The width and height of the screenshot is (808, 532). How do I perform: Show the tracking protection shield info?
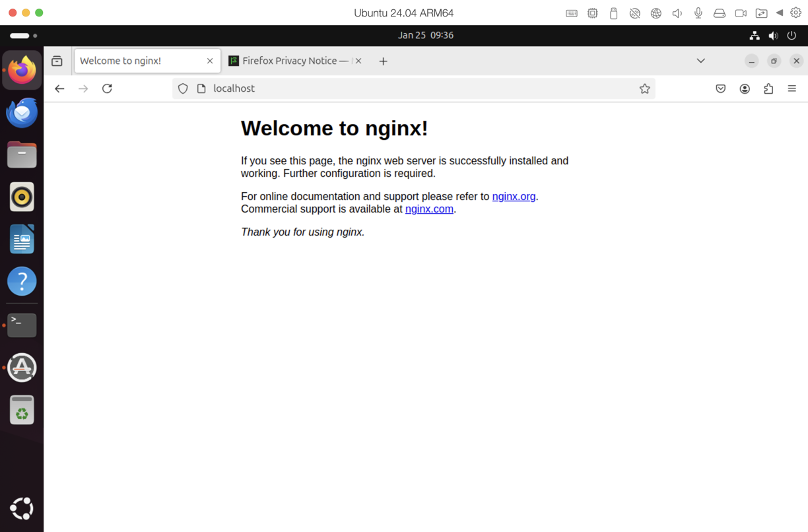(x=183, y=88)
